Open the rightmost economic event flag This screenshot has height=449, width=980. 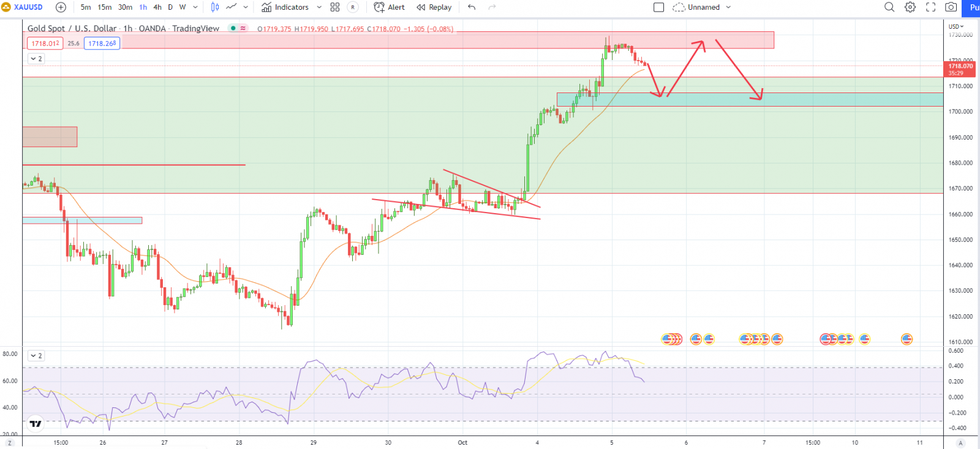pos(907,339)
